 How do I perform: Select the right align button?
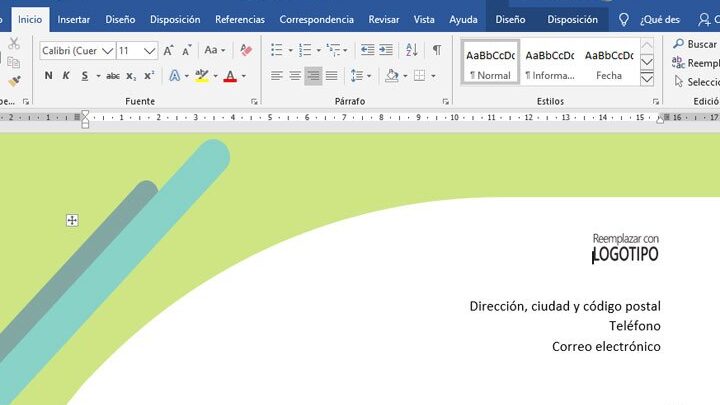[313, 76]
